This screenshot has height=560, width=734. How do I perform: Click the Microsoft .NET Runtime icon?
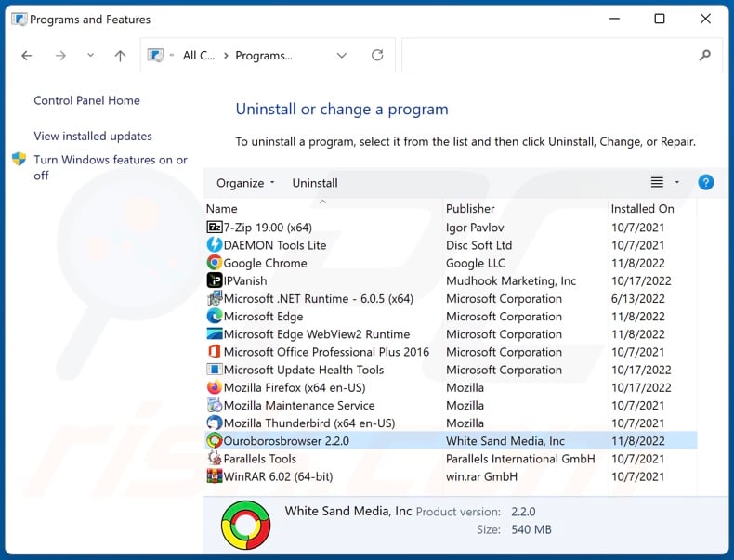[x=215, y=298]
